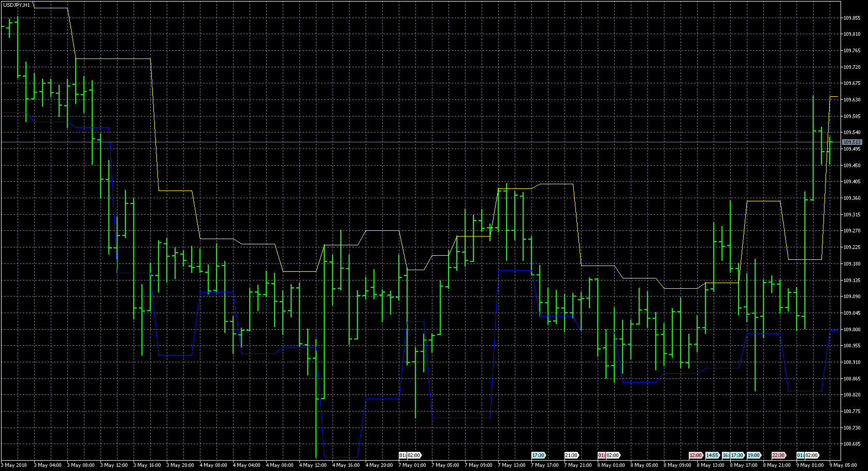Image resolution: width=868 pixels, height=471 pixels.
Task: Click the 109.000 level on price scale
Action: click(852, 329)
